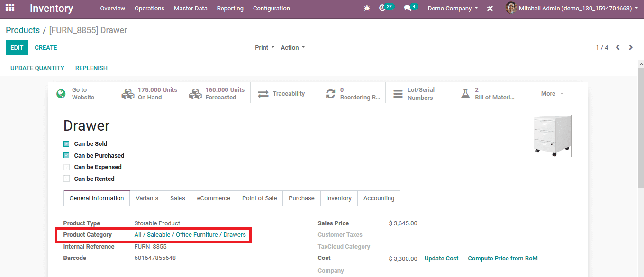Image resolution: width=644 pixels, height=277 pixels.
Task: Open the Action dropdown
Action: [x=292, y=47]
